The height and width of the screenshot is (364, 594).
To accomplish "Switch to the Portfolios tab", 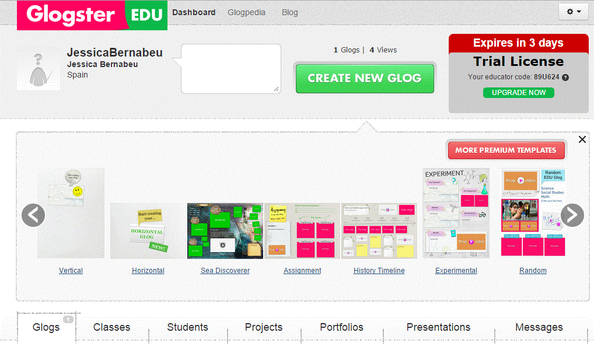I will coord(342,327).
